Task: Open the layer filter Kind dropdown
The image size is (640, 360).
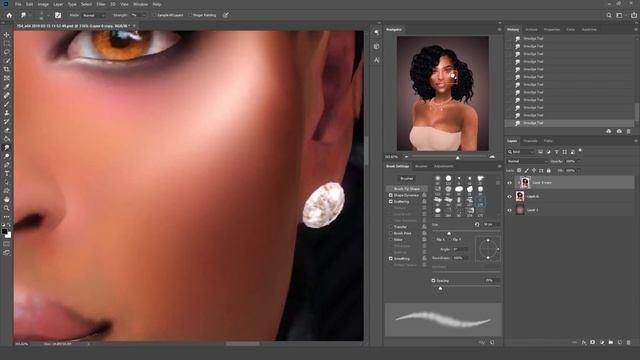Action: coord(520,152)
